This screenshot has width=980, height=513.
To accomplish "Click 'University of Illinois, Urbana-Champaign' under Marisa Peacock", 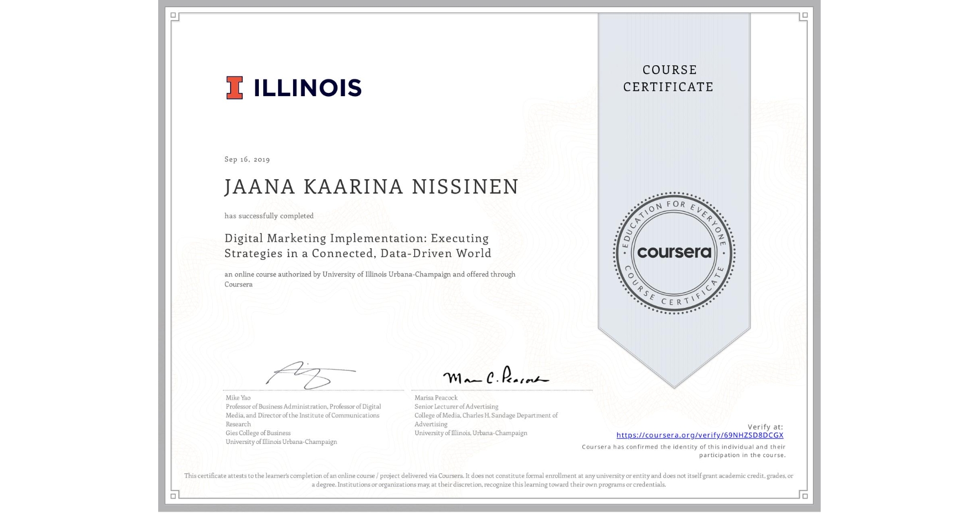I will (x=471, y=433).
